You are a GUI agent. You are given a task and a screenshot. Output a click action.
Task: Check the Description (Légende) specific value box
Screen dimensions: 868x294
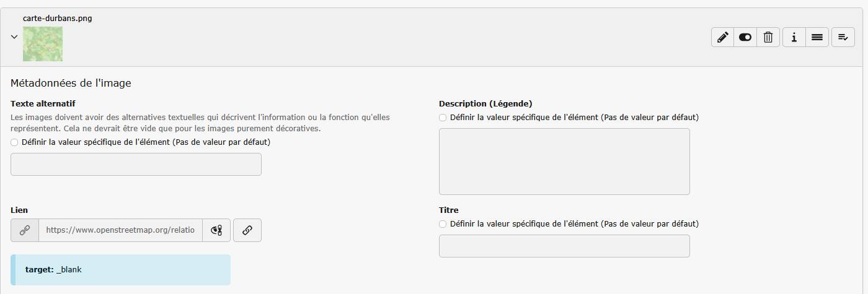click(443, 117)
